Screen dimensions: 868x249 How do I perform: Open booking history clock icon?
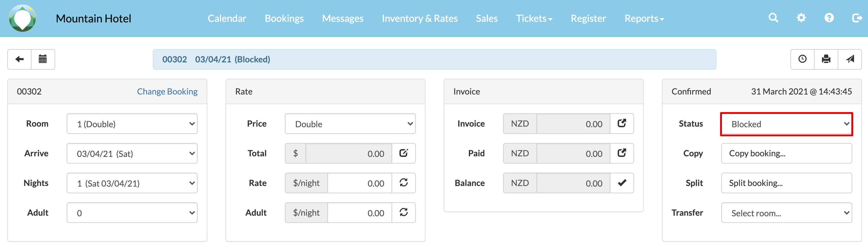(802, 59)
